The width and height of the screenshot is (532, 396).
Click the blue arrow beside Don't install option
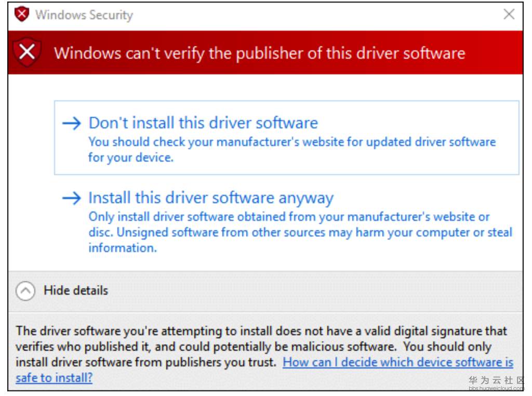pyautogui.click(x=72, y=123)
